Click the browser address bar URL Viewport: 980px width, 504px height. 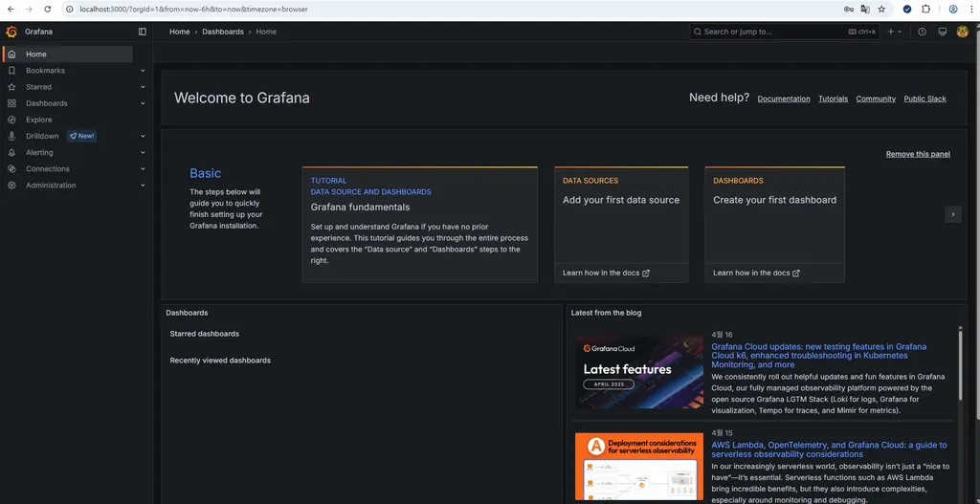click(x=193, y=10)
